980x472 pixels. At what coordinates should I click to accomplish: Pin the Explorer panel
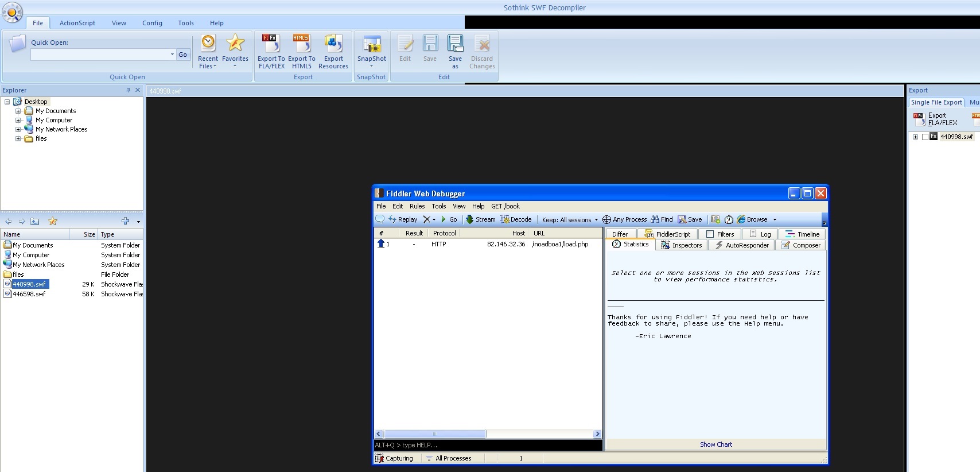(x=128, y=90)
